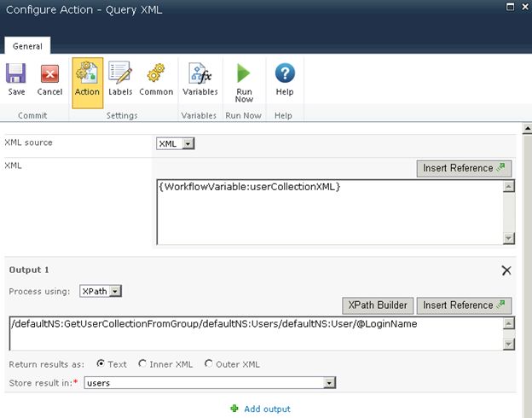Remove Output 1 with the X icon
532x418 pixels.
[x=506, y=270]
